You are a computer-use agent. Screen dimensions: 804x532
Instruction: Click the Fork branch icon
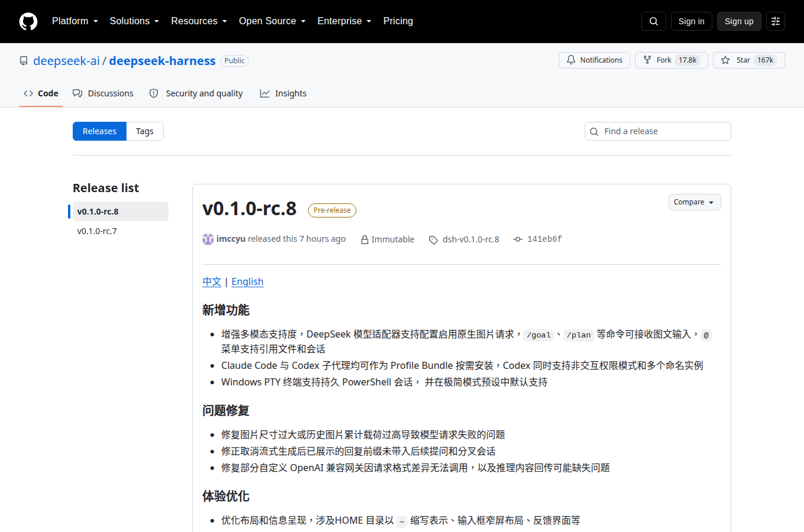click(x=647, y=60)
